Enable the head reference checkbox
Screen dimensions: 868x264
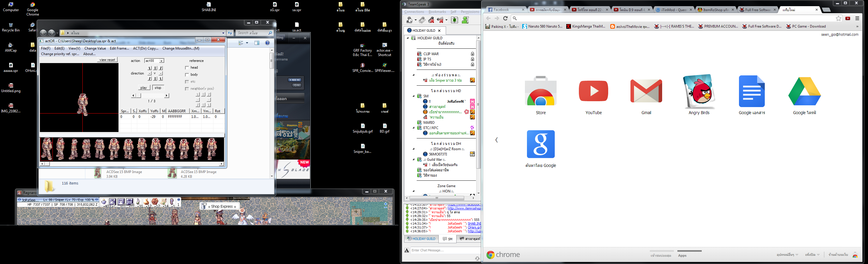(x=187, y=68)
